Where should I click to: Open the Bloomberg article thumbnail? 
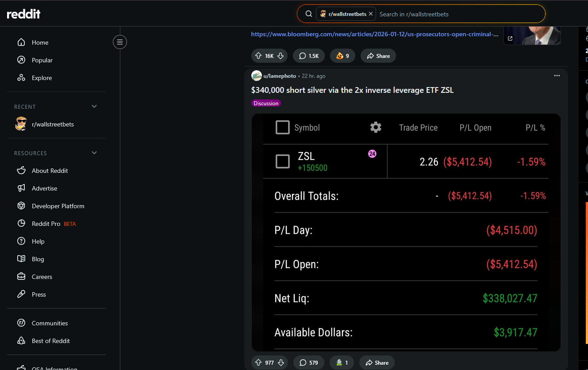pos(532,35)
